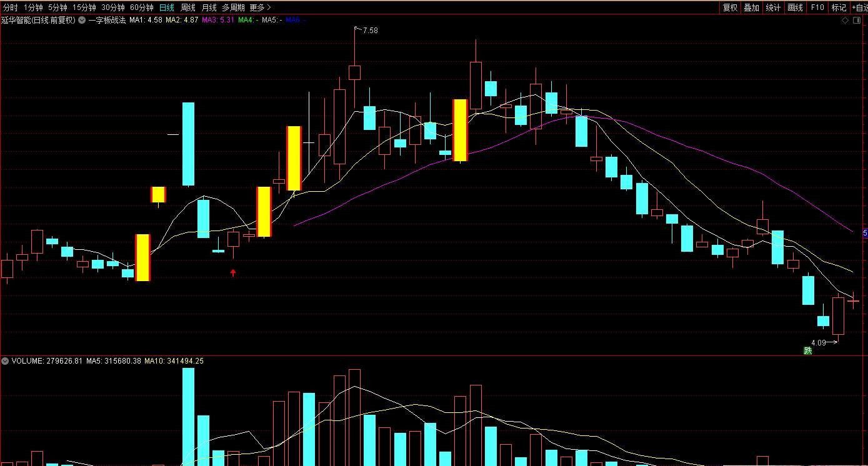Screen dimensions: 868x466
Task: Open F10 company info
Action: pos(817,7)
